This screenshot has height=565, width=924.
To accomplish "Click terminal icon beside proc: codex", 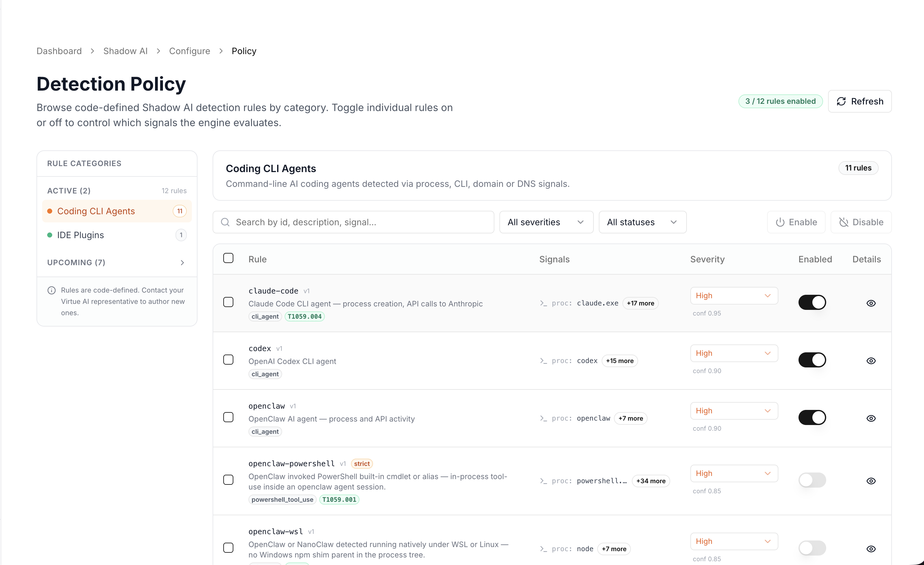I will pyautogui.click(x=543, y=361).
